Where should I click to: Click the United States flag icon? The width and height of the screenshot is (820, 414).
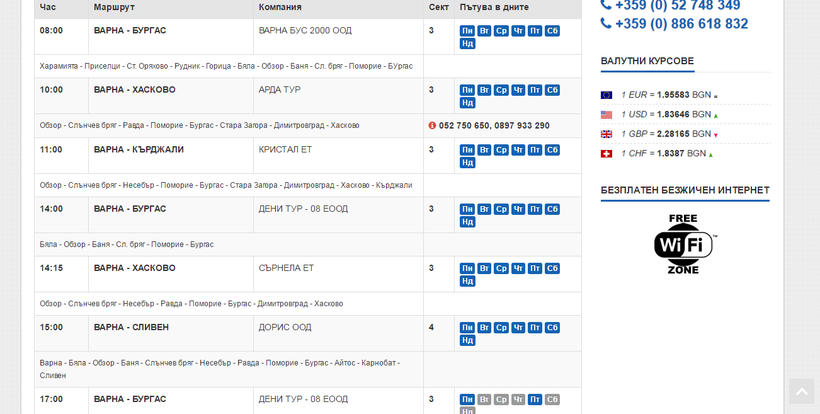click(606, 115)
